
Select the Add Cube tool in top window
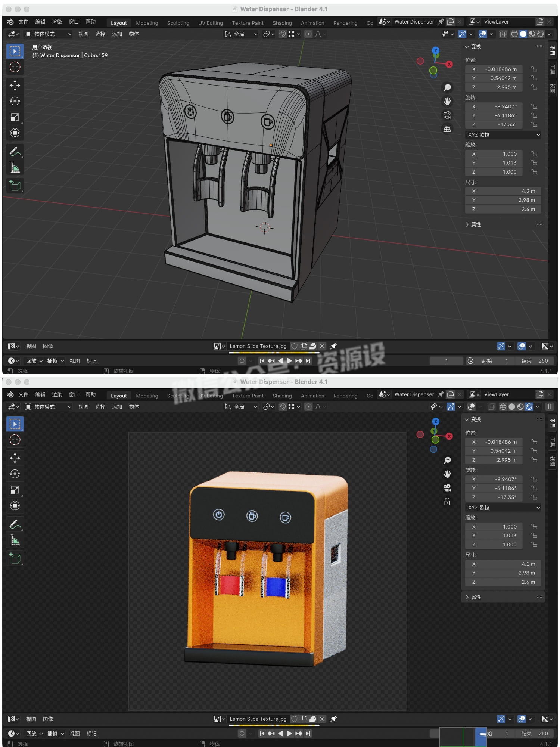point(15,186)
